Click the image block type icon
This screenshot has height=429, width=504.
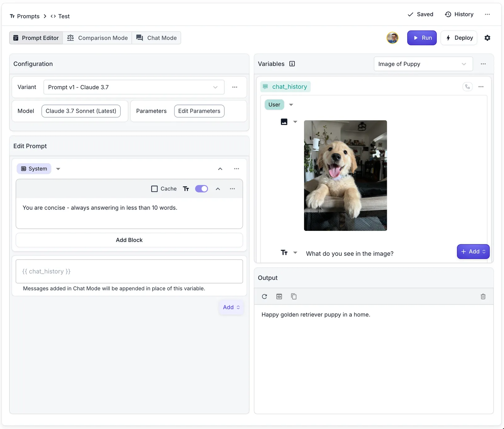(284, 122)
